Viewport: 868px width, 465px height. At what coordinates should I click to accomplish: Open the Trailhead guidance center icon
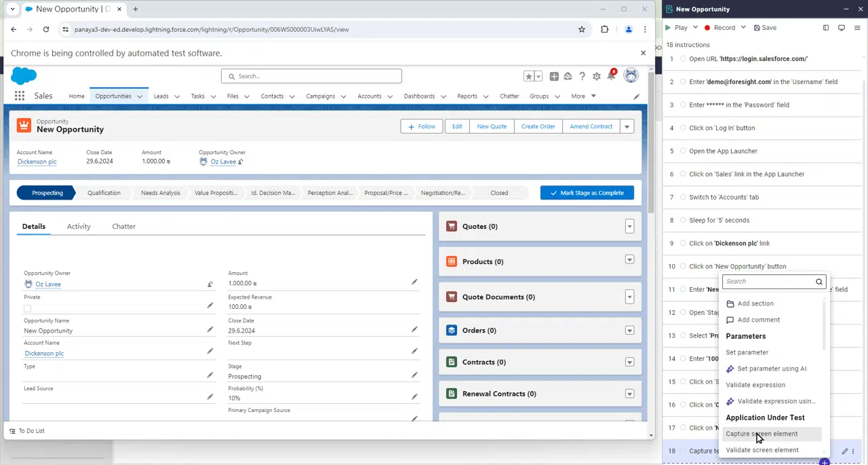[568, 77]
